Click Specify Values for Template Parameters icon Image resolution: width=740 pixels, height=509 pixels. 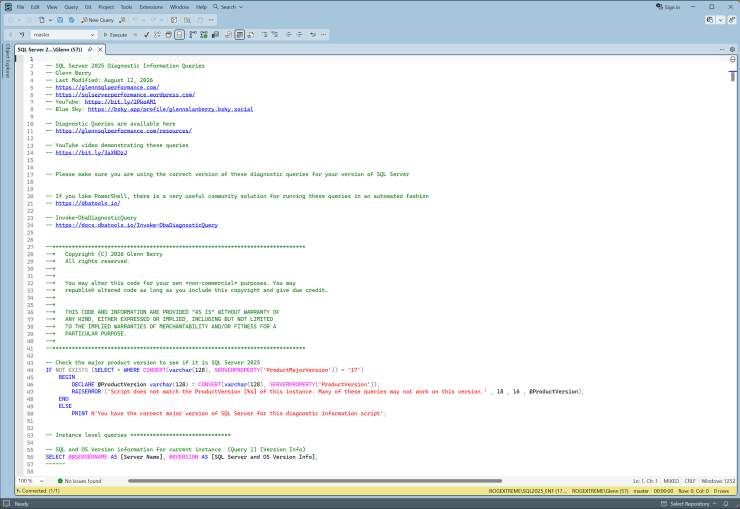[312, 34]
